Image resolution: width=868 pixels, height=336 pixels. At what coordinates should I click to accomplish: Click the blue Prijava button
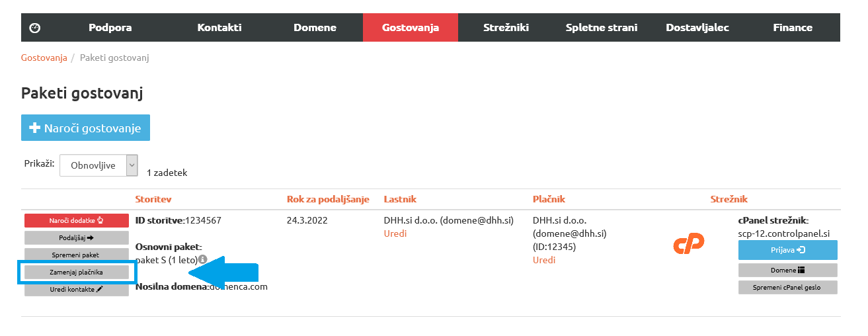787,250
